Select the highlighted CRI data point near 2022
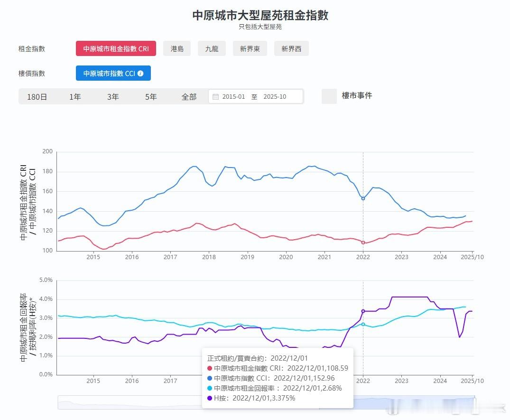The width and height of the screenshot is (510, 420). pos(363,242)
